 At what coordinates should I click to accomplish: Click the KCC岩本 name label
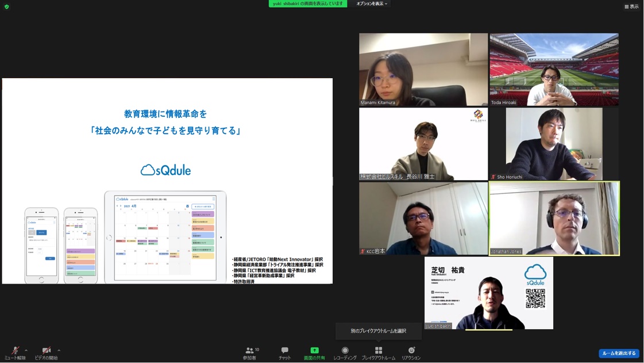tap(375, 251)
